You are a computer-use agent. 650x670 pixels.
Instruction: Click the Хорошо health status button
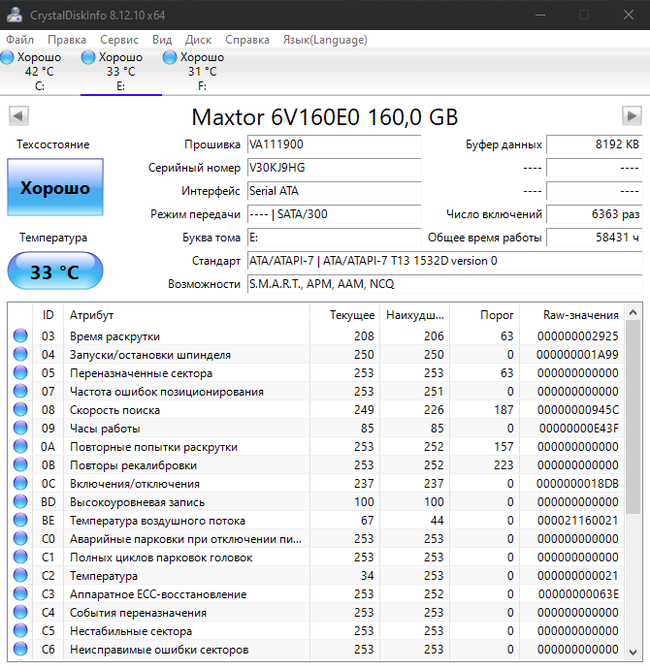[x=55, y=188]
